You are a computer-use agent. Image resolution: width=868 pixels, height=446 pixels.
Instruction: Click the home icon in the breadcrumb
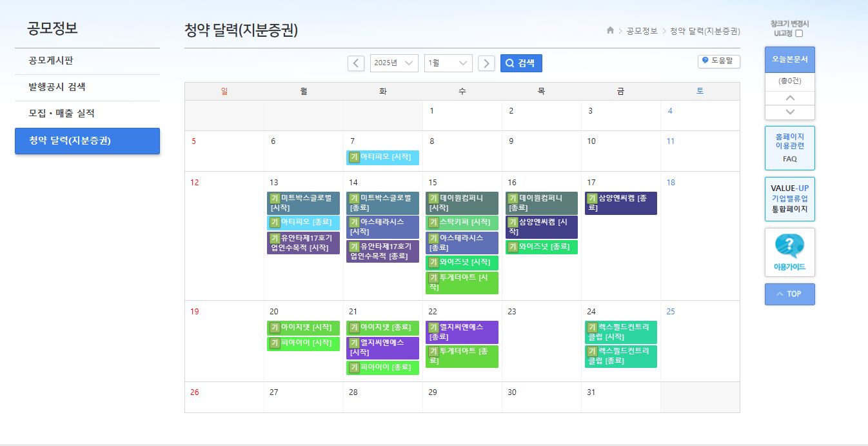[x=610, y=30]
